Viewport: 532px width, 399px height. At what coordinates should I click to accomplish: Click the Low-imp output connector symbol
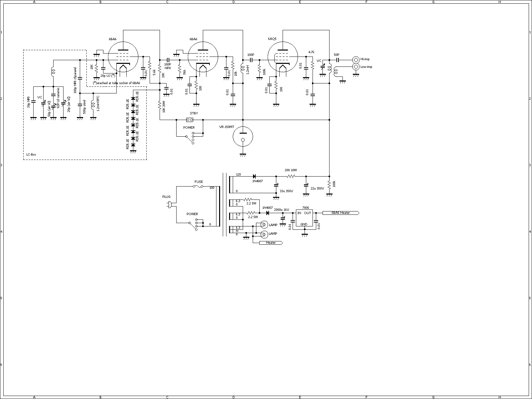(355, 67)
